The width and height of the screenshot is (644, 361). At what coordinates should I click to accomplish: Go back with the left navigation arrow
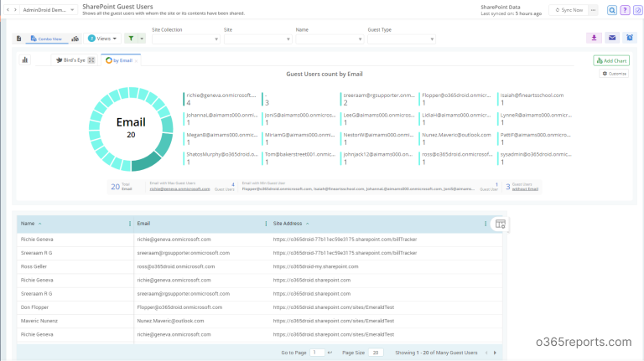8,9
